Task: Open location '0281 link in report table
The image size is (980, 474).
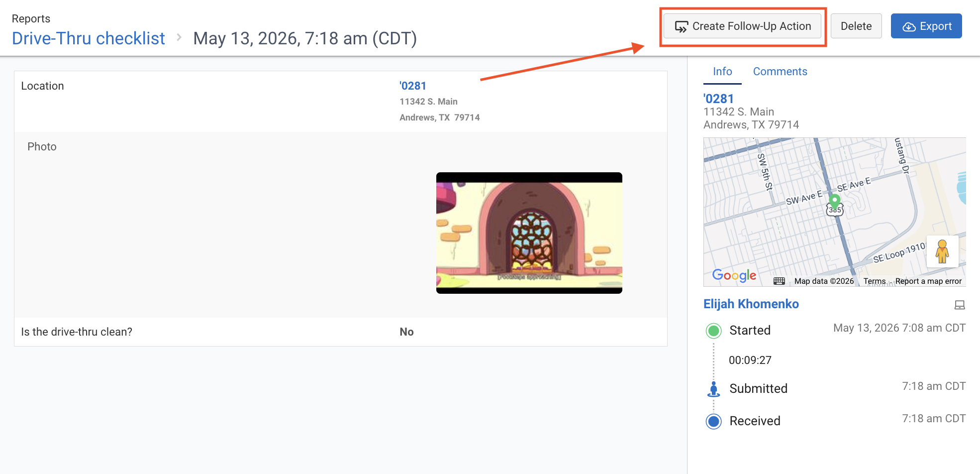Action: click(413, 86)
